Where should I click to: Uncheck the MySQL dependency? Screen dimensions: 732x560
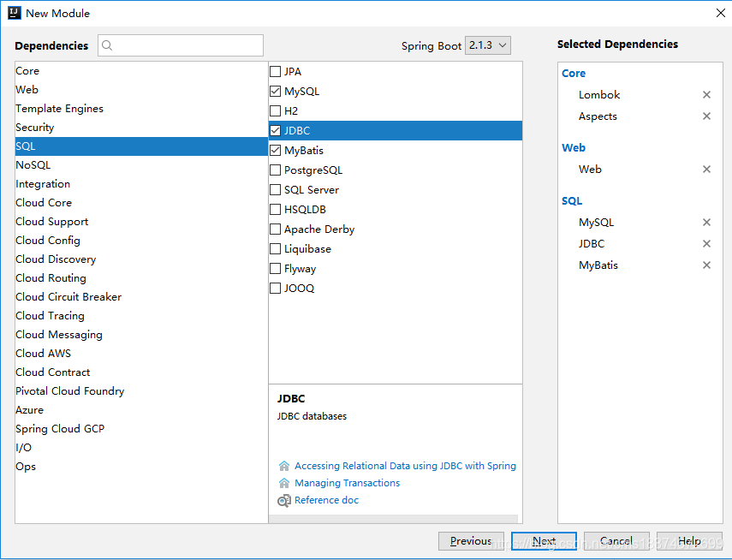pos(275,91)
